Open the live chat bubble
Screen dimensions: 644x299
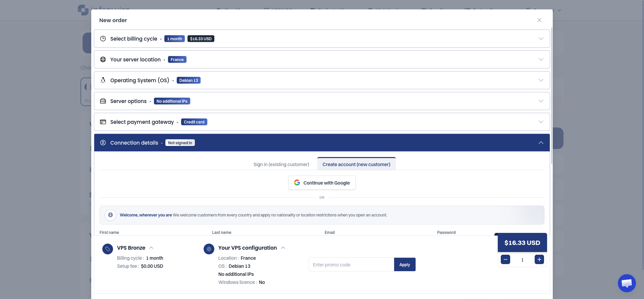(x=627, y=283)
